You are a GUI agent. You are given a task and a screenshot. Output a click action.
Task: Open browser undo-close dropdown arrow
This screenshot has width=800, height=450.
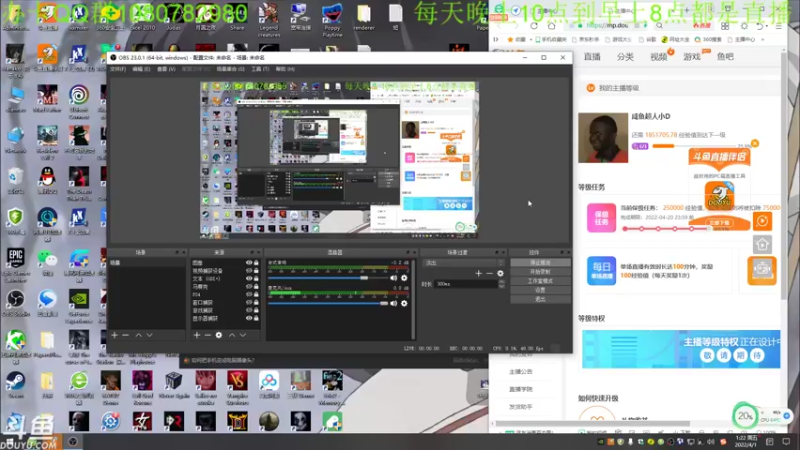pyautogui.click(x=767, y=26)
